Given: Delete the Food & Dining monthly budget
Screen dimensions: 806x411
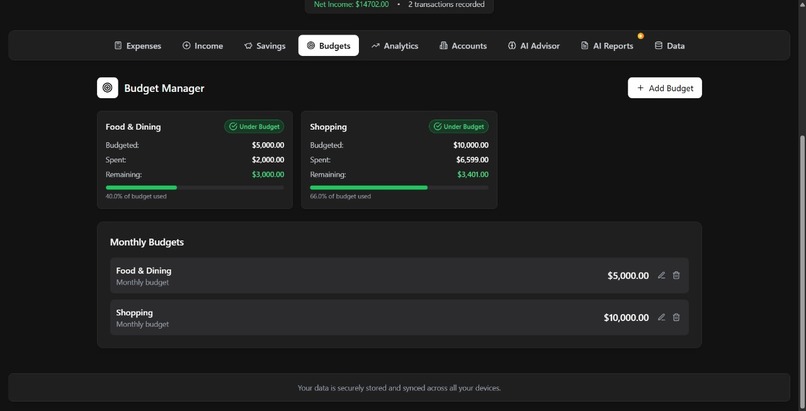Looking at the screenshot, I should pos(676,275).
